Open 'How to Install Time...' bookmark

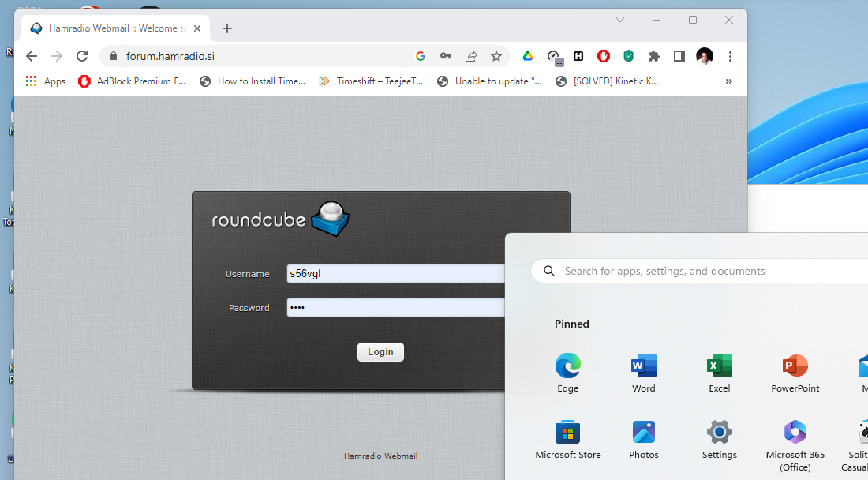253,81
